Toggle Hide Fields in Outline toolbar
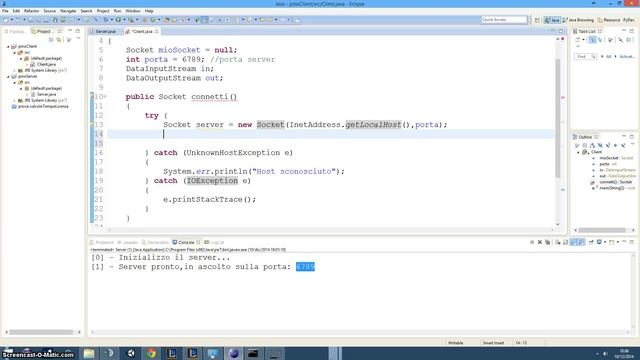Screen dimensions: 640x360 (x=600, y=145)
